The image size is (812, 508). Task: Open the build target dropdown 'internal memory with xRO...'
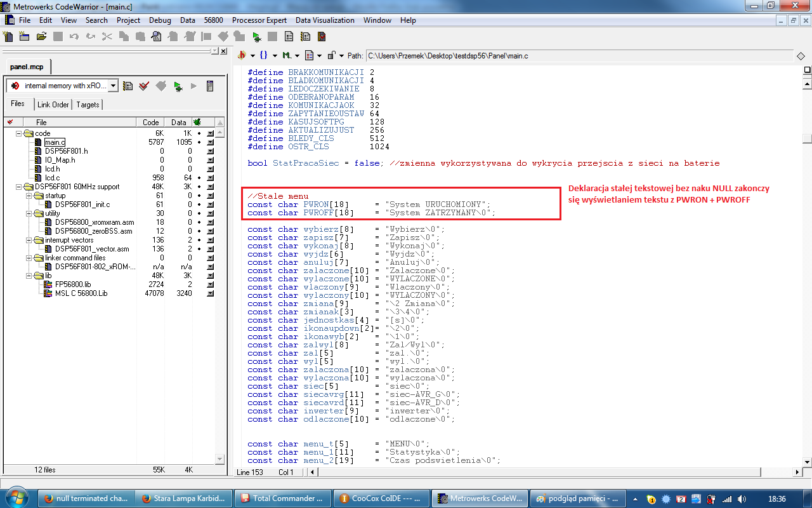coord(62,86)
